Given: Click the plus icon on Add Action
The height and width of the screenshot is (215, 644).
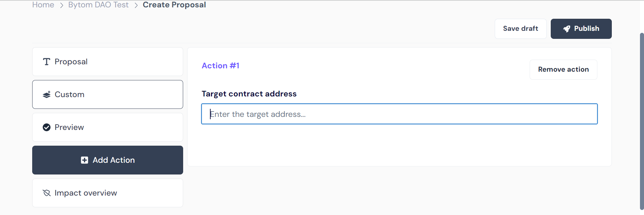Looking at the screenshot, I should tap(85, 160).
